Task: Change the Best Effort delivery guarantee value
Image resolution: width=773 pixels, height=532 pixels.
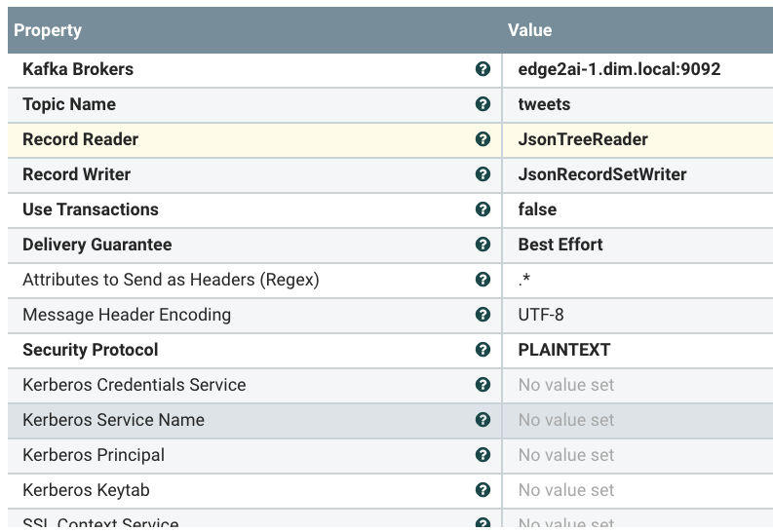Action: click(x=560, y=245)
